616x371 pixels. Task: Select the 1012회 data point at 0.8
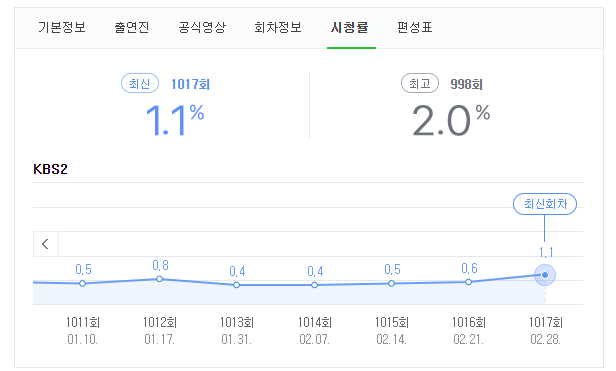(x=159, y=279)
